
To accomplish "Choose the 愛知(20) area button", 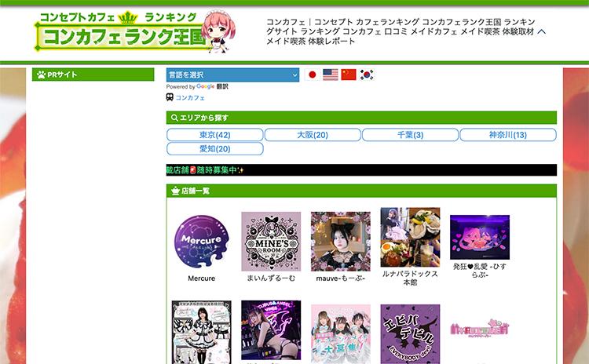I will tap(215, 148).
